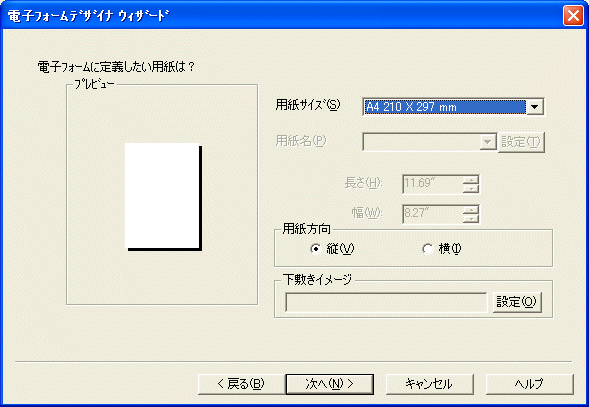Decrease 長さ(H) with down spinner arrow

471,188
